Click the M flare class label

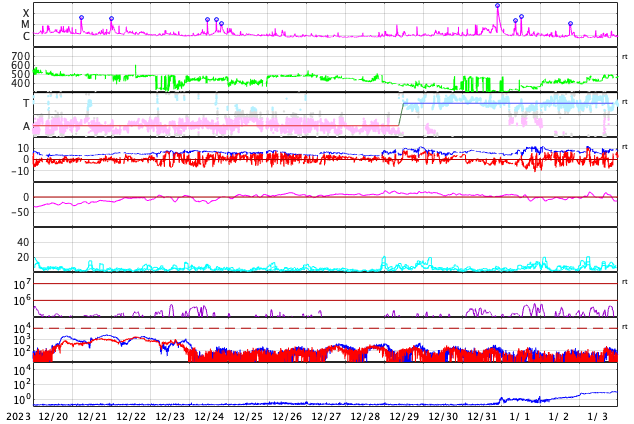[x=25, y=25]
